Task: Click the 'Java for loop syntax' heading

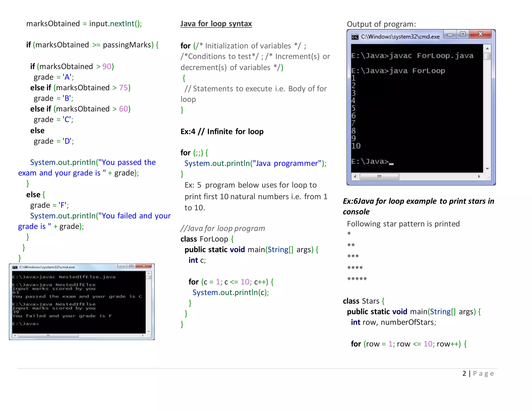Action: 216,24
